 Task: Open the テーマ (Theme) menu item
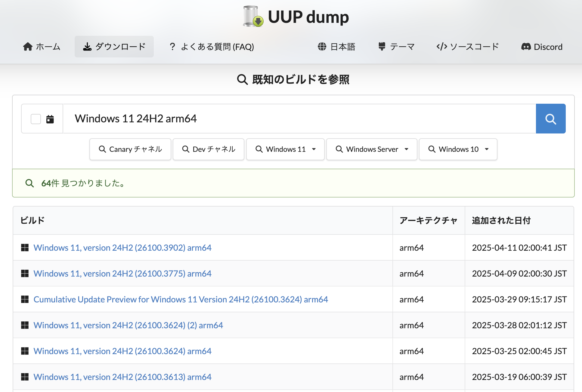396,47
